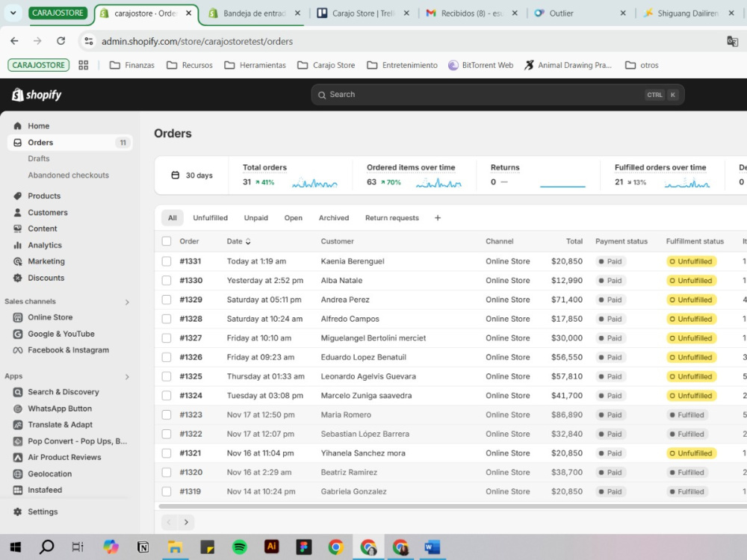747x560 pixels.
Task: Tick the checkbox for order #1327
Action: pos(167,338)
